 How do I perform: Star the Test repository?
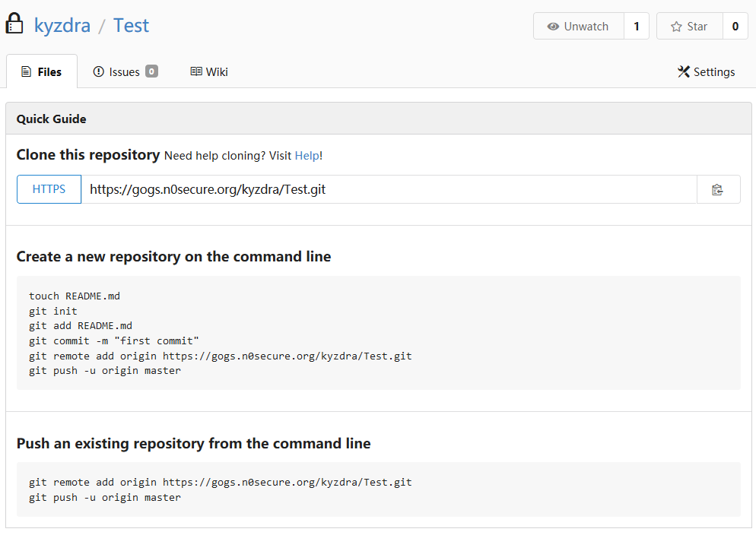pyautogui.click(x=690, y=27)
